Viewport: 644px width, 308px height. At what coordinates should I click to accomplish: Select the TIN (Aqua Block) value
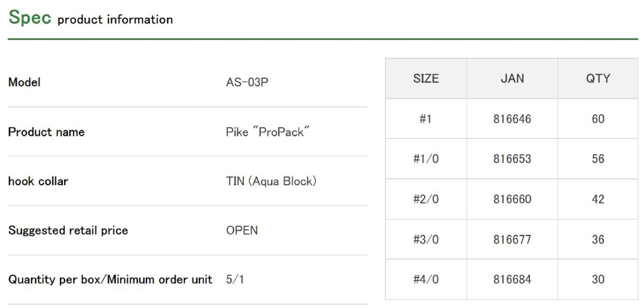(271, 181)
